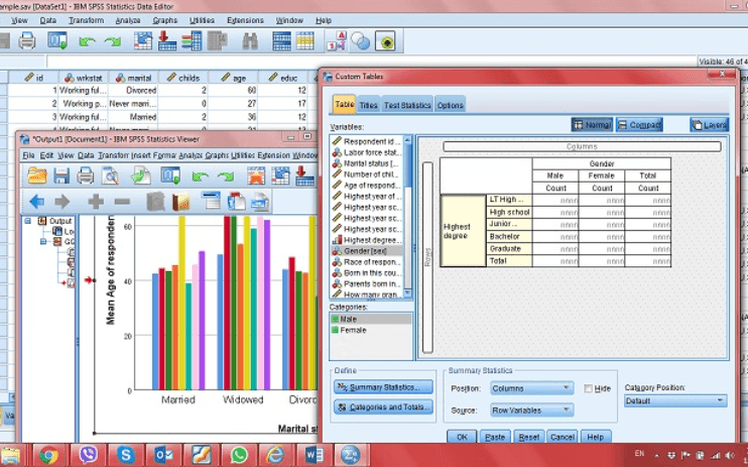Screen dimensions: 748x467
Task: Click OK in the Custom Tables dialog
Action: pos(462,437)
